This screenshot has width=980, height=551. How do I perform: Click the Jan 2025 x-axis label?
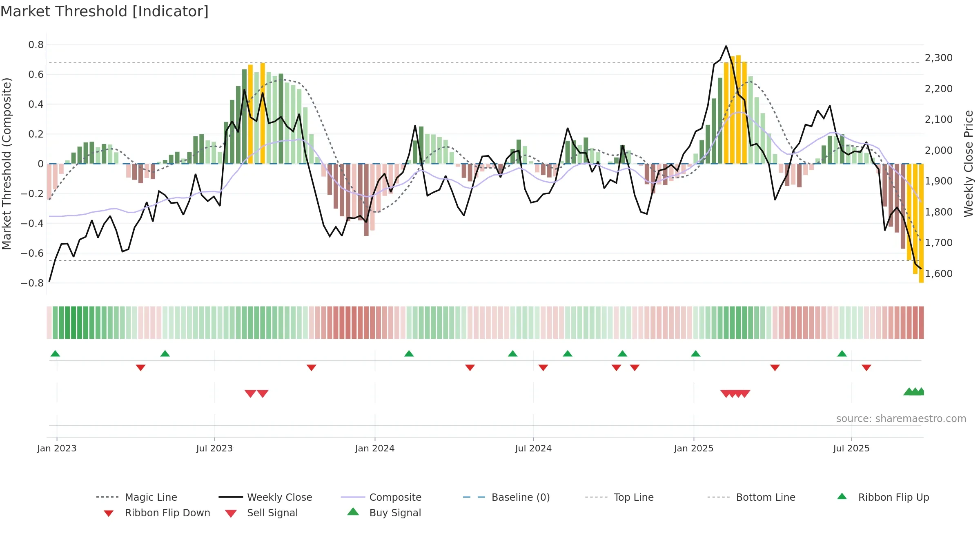point(694,448)
